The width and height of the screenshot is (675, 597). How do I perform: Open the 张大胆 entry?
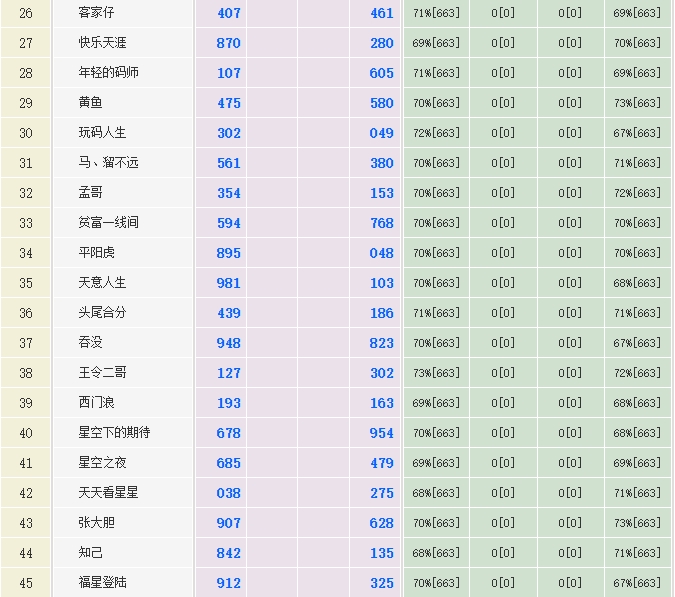[x=97, y=523]
